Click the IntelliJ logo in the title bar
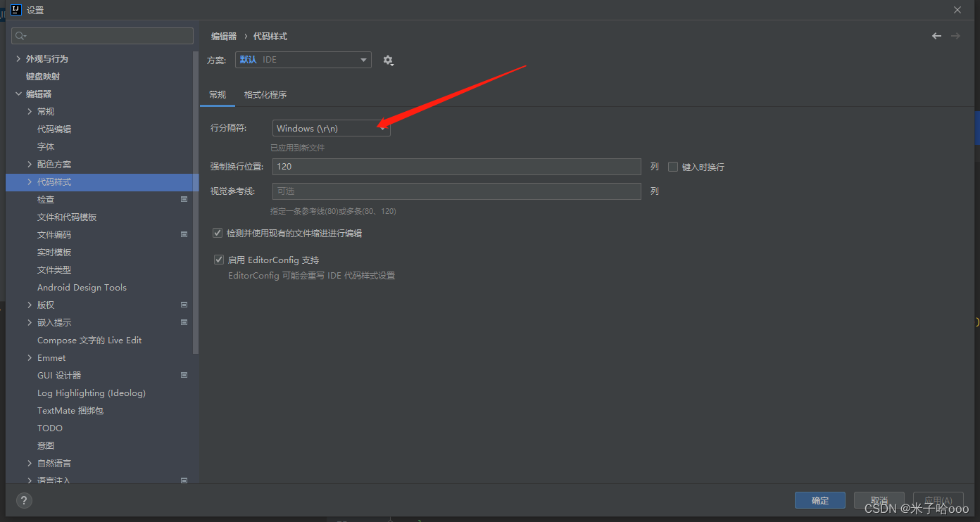Image resolution: width=980 pixels, height=522 pixels. (x=16, y=10)
